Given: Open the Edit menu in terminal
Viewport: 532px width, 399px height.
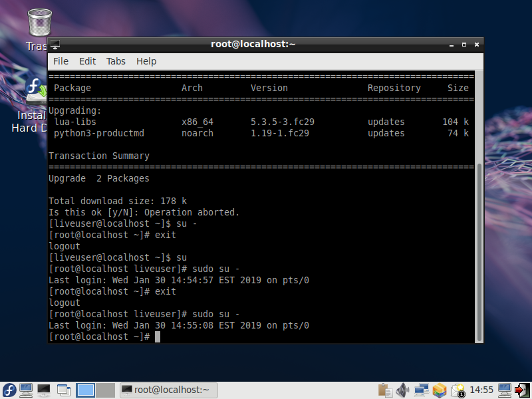Looking at the screenshot, I should pyautogui.click(x=87, y=61).
